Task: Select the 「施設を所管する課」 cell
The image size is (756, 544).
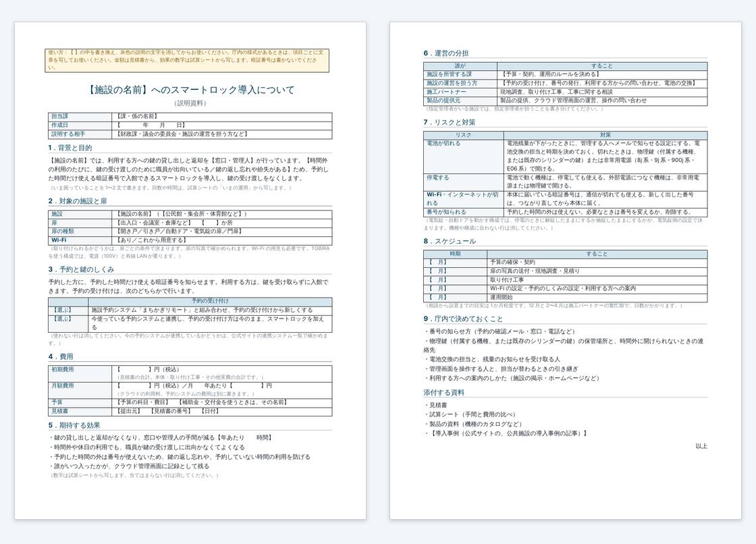Action: pyautogui.click(x=460, y=74)
